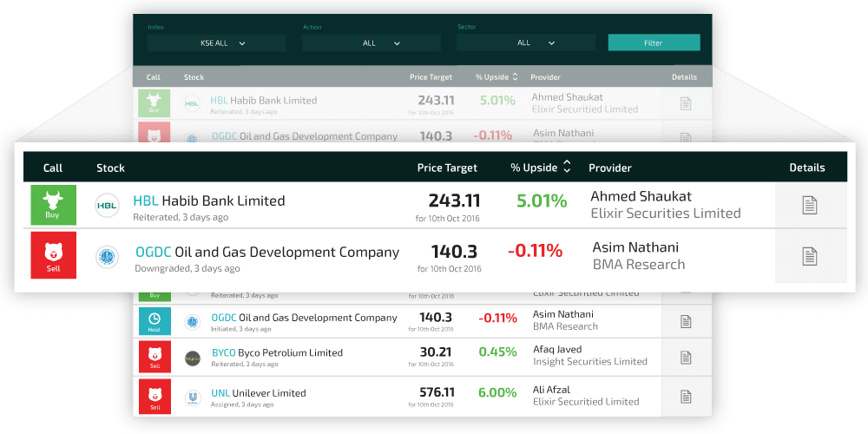
Task: Click the enlarged Details column header
Action: tap(807, 168)
